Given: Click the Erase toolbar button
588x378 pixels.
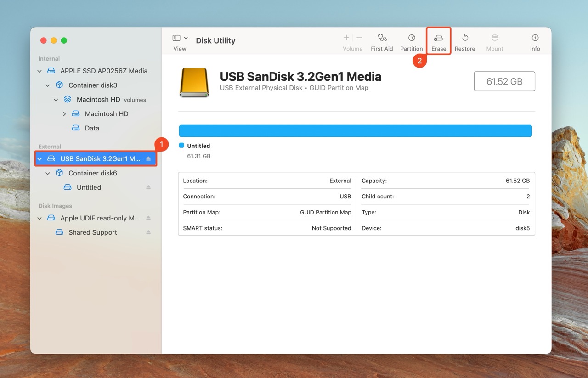Looking at the screenshot, I should (439, 42).
